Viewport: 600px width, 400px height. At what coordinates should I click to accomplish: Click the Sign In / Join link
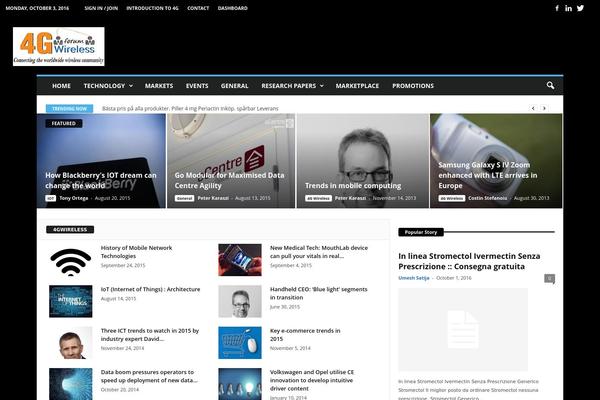coord(101,8)
